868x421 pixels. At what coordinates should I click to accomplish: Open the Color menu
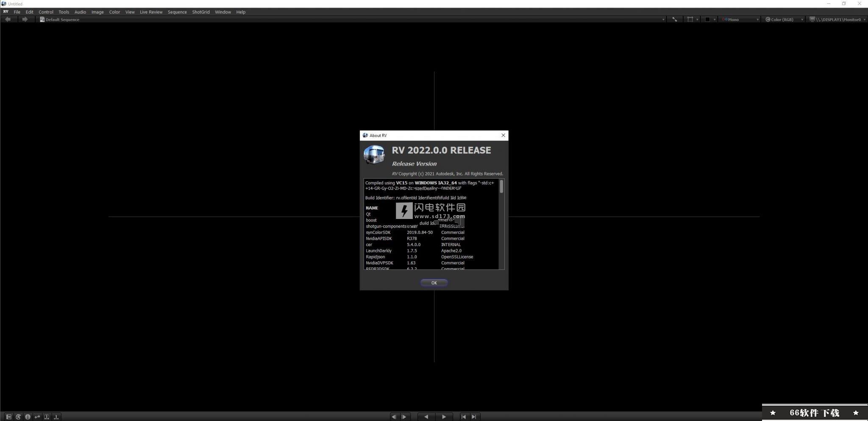[x=114, y=12]
